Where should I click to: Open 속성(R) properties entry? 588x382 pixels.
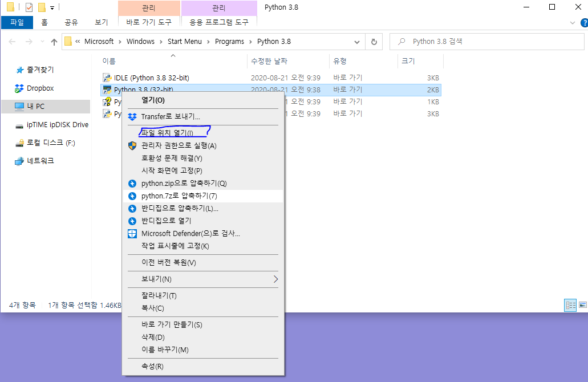pyautogui.click(x=203, y=366)
